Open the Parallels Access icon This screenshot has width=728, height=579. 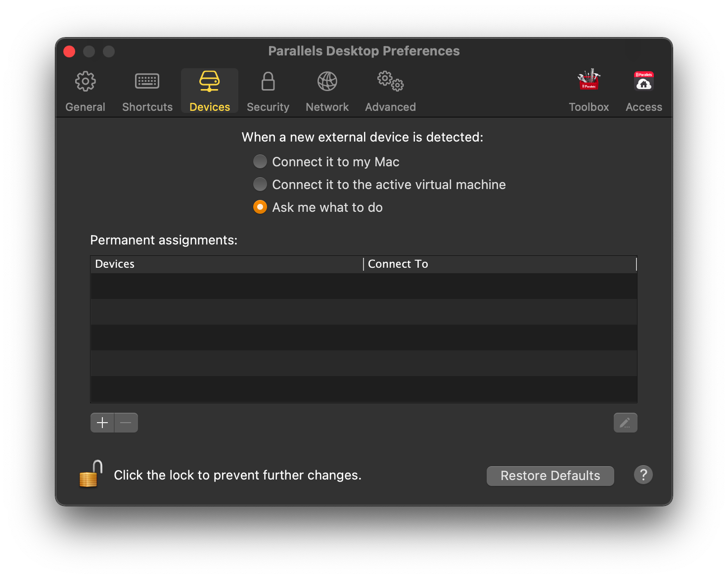[x=643, y=82]
